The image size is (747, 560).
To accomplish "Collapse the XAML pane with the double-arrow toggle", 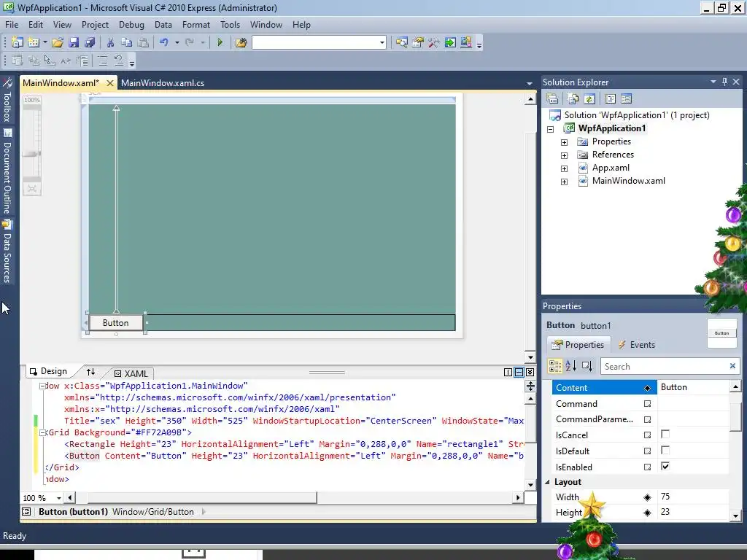I will coord(530,373).
